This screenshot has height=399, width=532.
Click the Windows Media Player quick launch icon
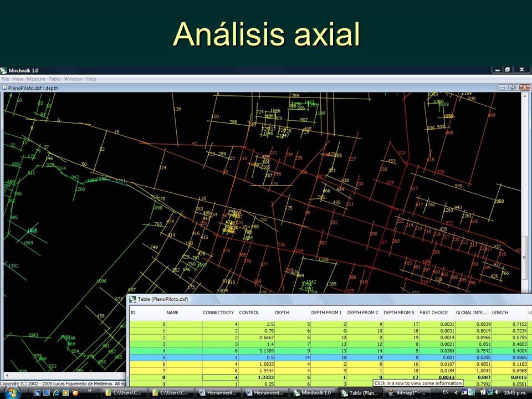65,393
